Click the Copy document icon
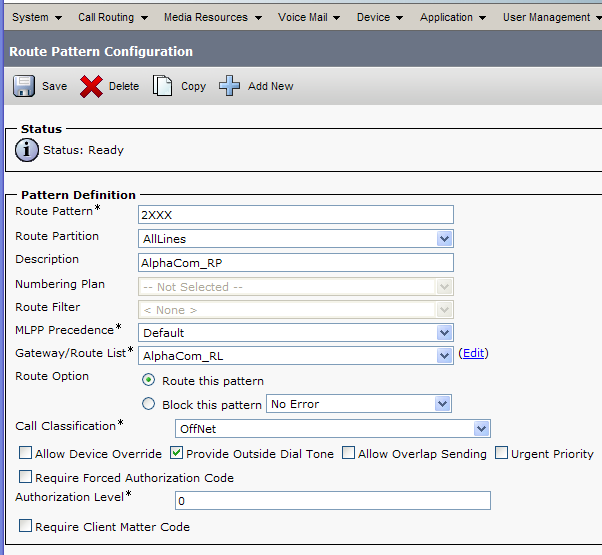 pyautogui.click(x=162, y=86)
